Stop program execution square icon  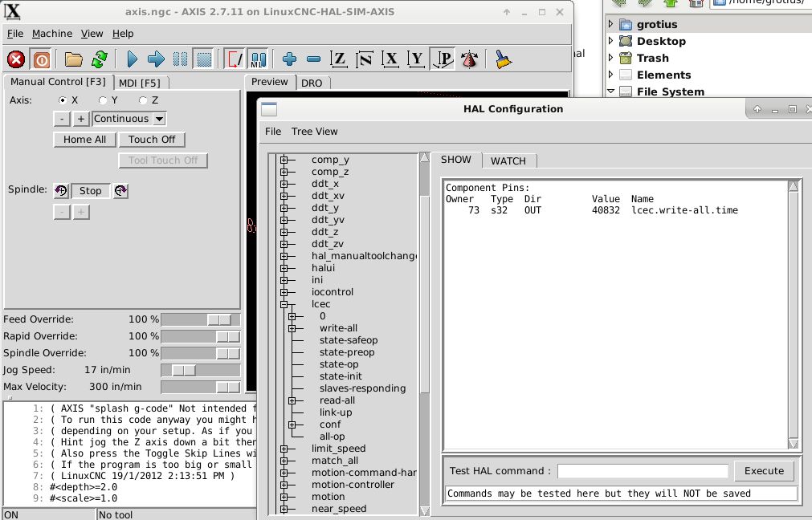[205, 59]
